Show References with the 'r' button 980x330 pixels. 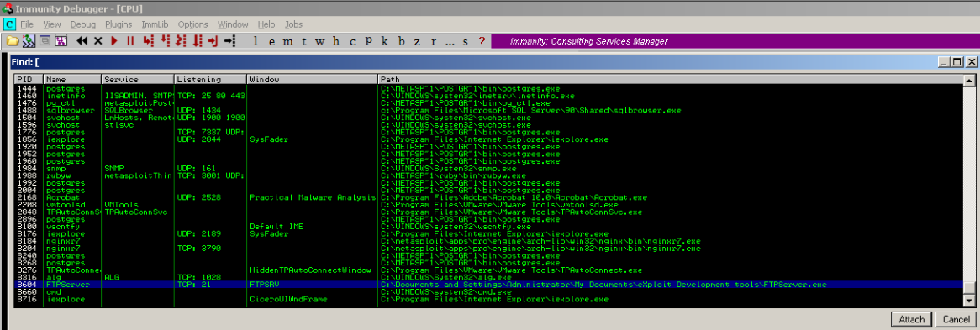(x=434, y=41)
